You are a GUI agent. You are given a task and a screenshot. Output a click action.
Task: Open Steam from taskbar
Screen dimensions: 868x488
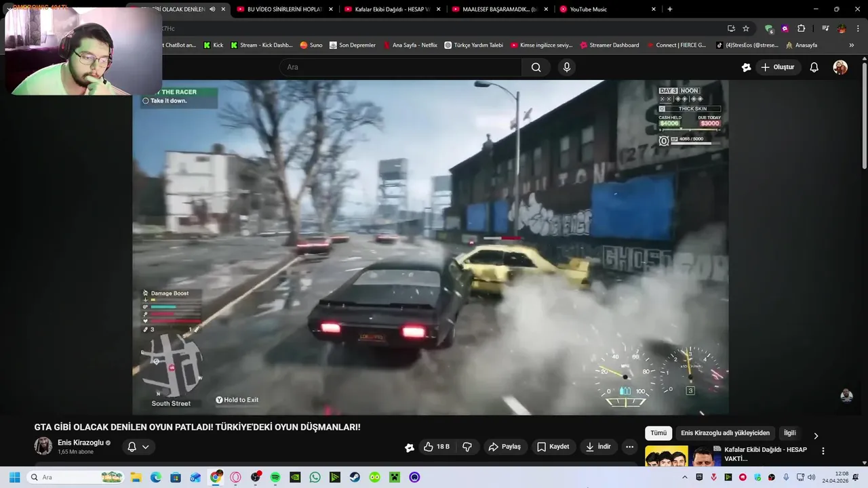click(x=355, y=477)
